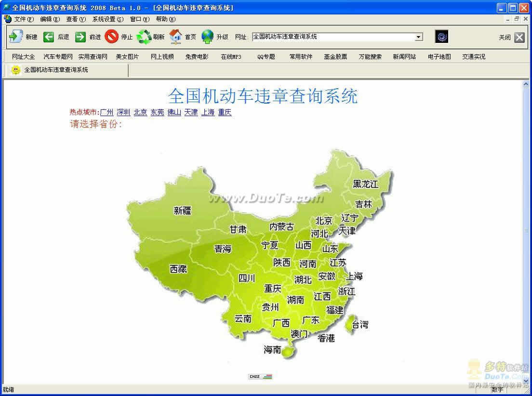Close the page with the 关闭 X icon
This screenshot has height=396, width=532.
519,37
